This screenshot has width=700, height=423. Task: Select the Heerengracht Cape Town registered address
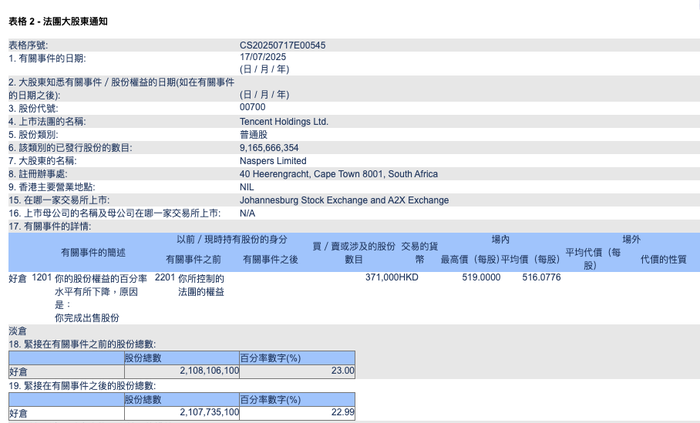click(338, 174)
